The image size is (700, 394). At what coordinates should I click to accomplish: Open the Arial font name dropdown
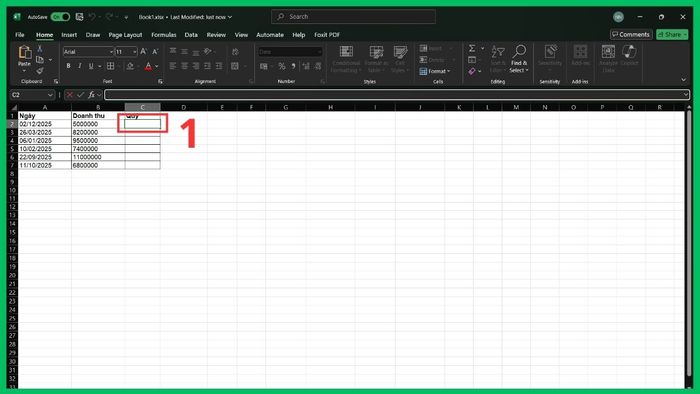click(x=111, y=52)
